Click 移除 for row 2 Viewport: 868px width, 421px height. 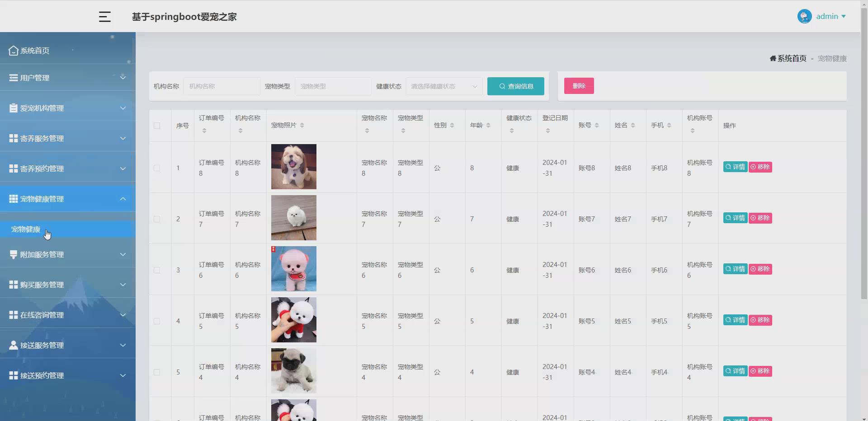pos(760,218)
